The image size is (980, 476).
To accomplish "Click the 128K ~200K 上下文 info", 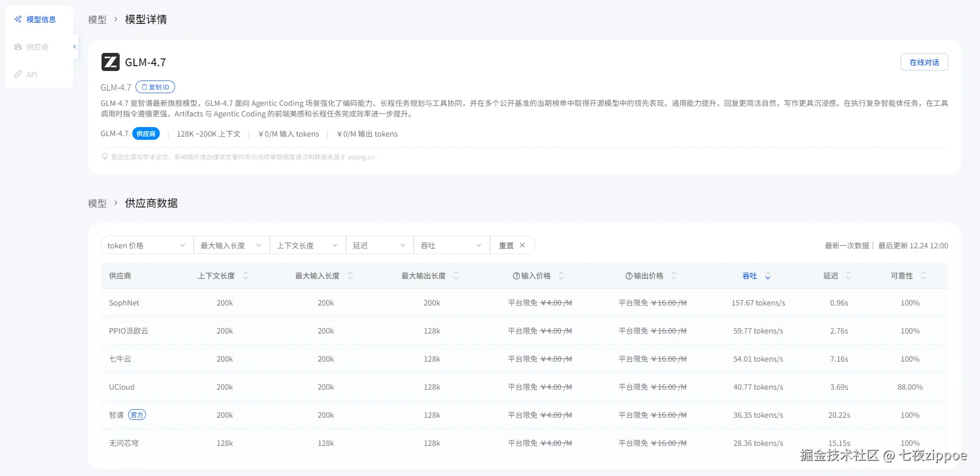I will pyautogui.click(x=208, y=134).
